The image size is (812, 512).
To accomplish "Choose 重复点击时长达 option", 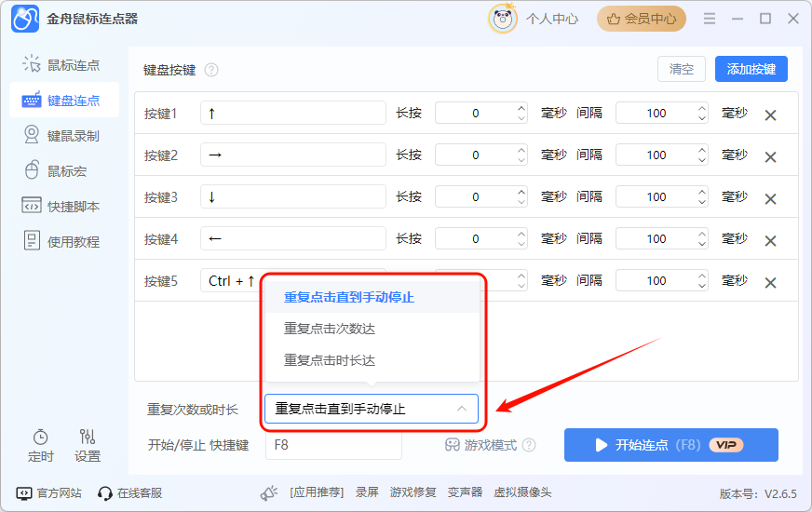I will (x=372, y=360).
